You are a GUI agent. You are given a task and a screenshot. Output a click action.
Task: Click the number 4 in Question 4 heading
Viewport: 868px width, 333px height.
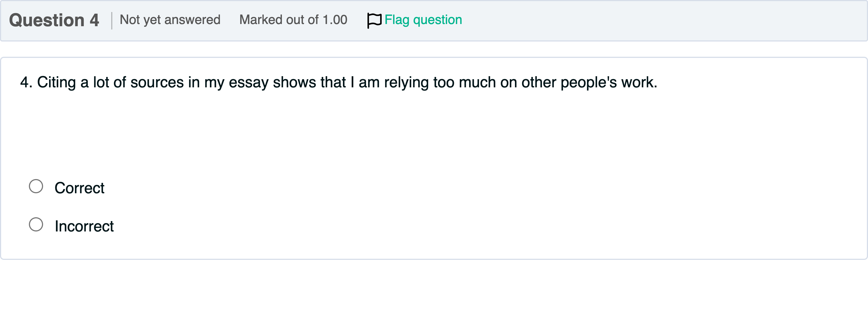(94, 20)
